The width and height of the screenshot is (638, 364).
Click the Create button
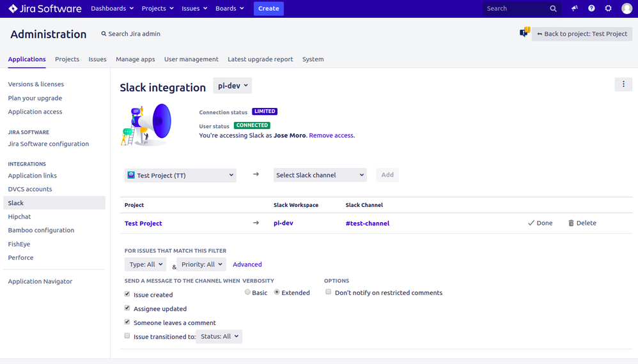pyautogui.click(x=268, y=8)
